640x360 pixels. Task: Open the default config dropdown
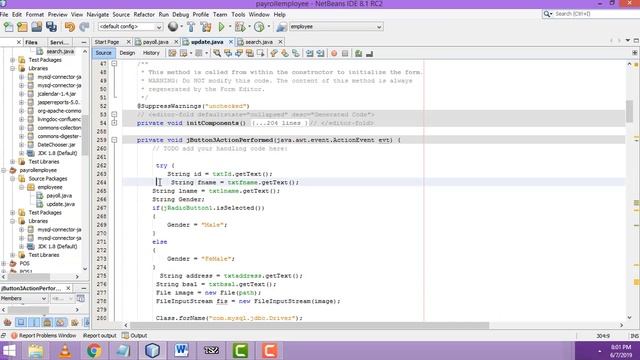[130, 27]
